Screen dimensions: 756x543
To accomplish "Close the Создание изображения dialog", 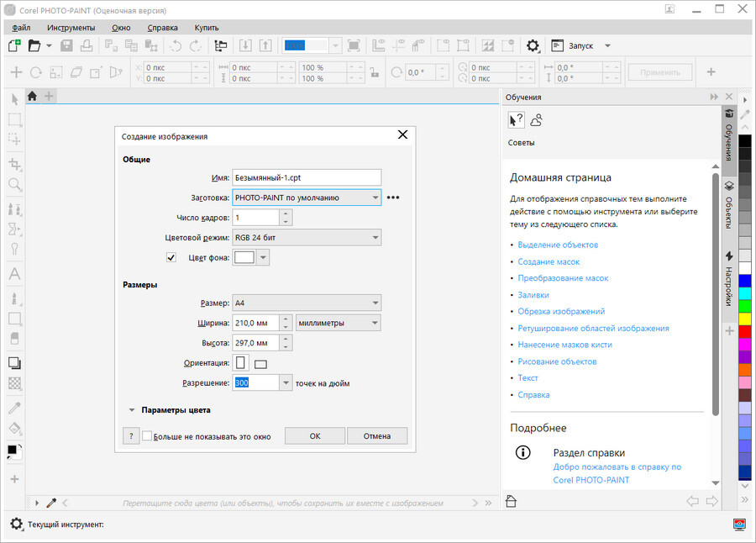I will tap(402, 134).
